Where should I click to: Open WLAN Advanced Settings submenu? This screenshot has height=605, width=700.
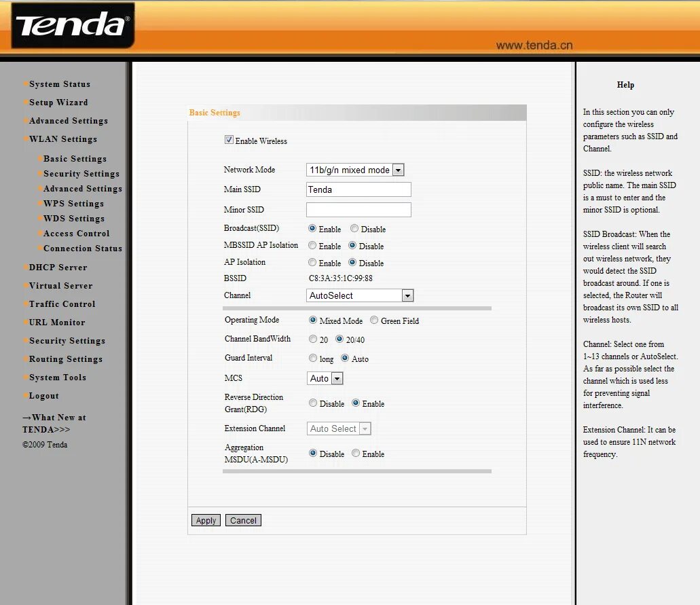coord(83,188)
